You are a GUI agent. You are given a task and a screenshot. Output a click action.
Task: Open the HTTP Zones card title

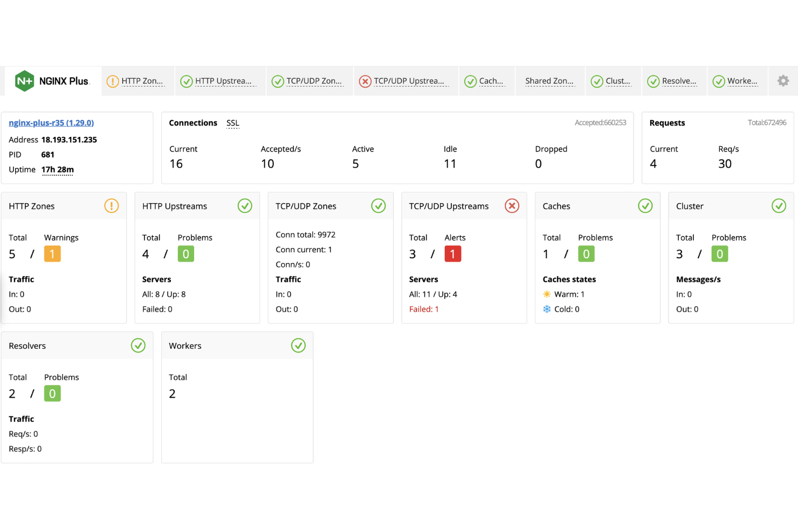click(x=32, y=206)
